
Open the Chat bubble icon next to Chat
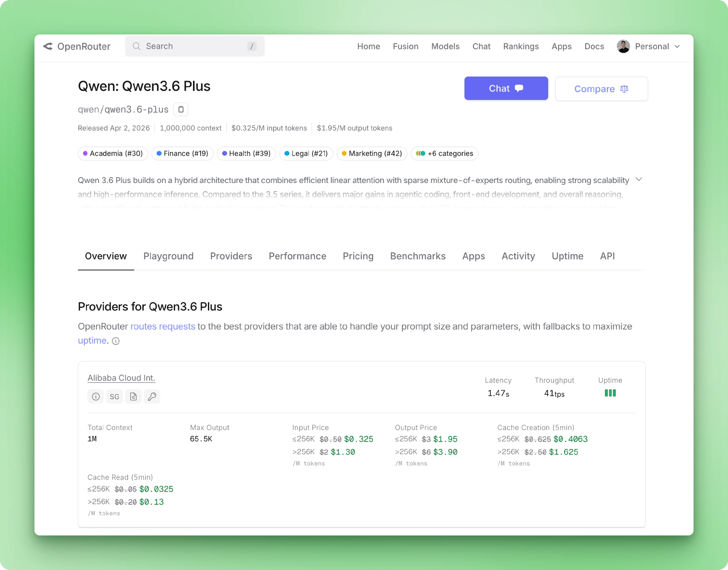pyautogui.click(x=519, y=88)
